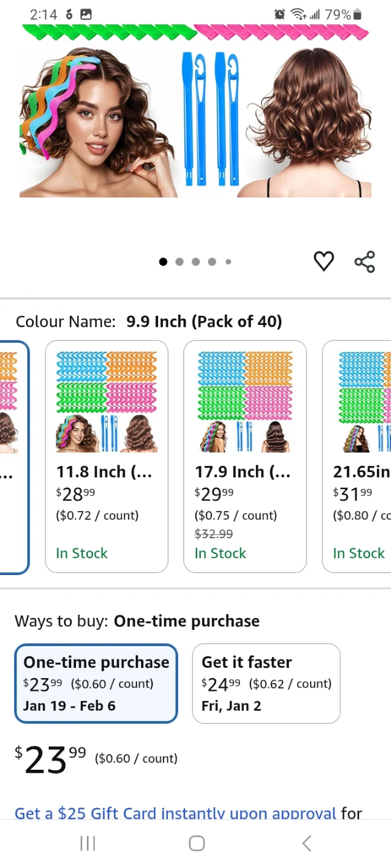This screenshot has height=868, width=391.
Task: Select the partially visible selected variant card
Action: point(13,456)
